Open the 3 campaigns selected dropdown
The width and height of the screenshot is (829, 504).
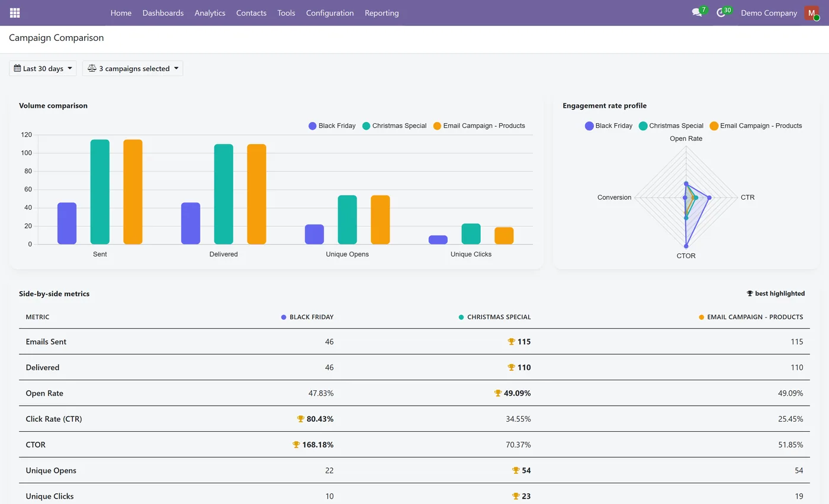(133, 69)
